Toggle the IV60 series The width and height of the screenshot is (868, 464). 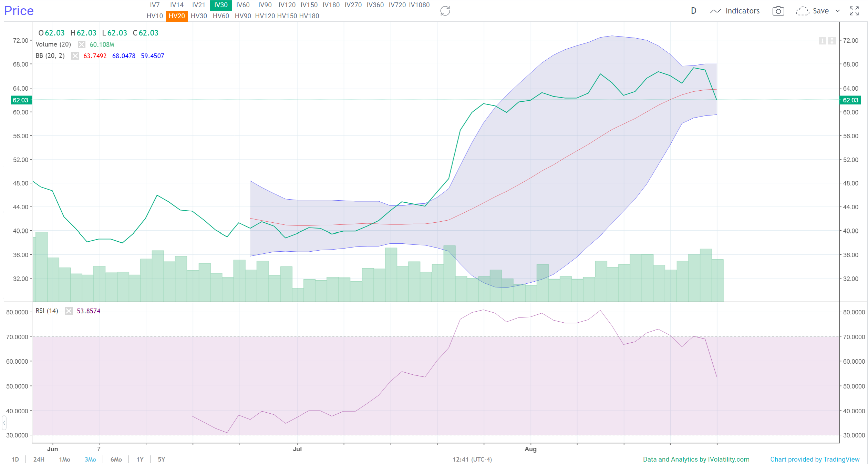click(243, 5)
